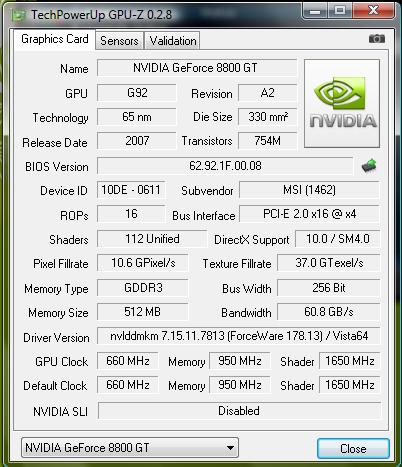Viewport: 402px width, 467px height.
Task: Switch to the Sensors tab
Action: click(x=119, y=41)
